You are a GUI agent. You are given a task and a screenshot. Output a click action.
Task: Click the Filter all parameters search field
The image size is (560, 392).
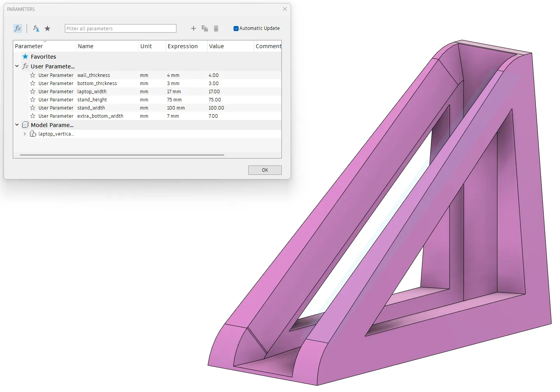pyautogui.click(x=120, y=28)
